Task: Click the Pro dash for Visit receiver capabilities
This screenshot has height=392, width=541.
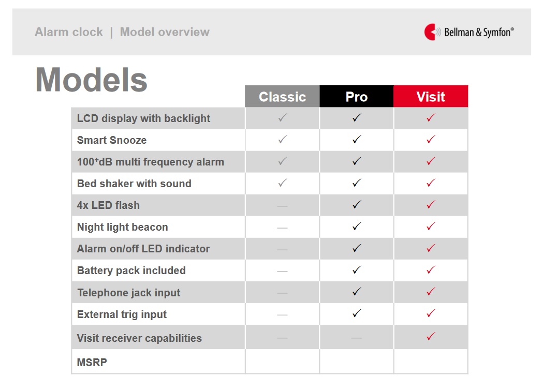Action: pyautogui.click(x=356, y=338)
